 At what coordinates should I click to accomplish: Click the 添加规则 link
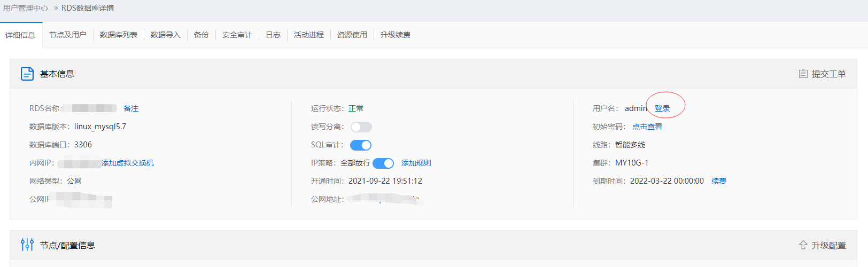pos(416,163)
